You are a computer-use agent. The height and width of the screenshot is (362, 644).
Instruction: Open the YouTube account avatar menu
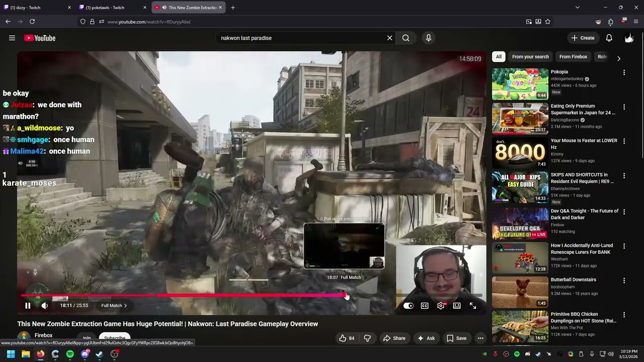[x=629, y=38]
